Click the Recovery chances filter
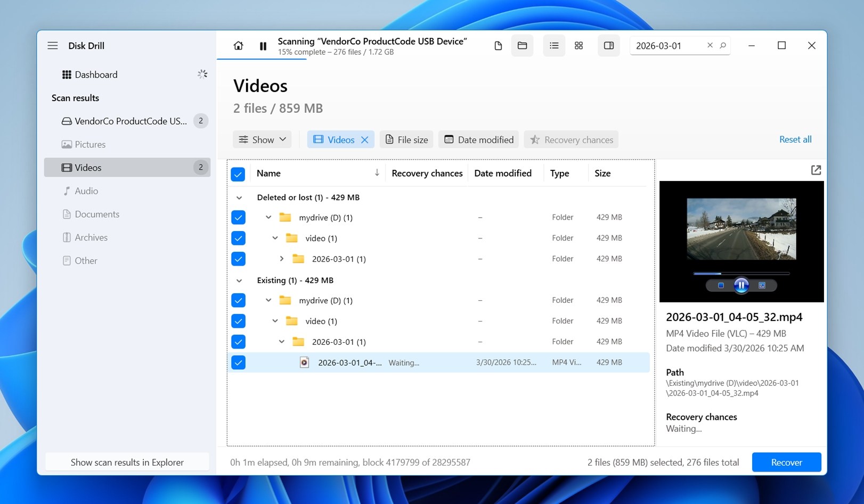The image size is (864, 504). (571, 140)
